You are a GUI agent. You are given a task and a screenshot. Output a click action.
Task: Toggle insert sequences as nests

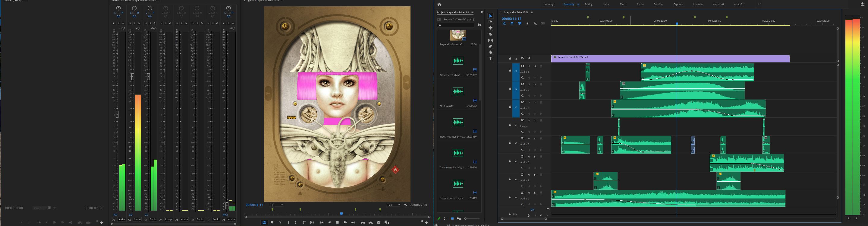(505, 24)
